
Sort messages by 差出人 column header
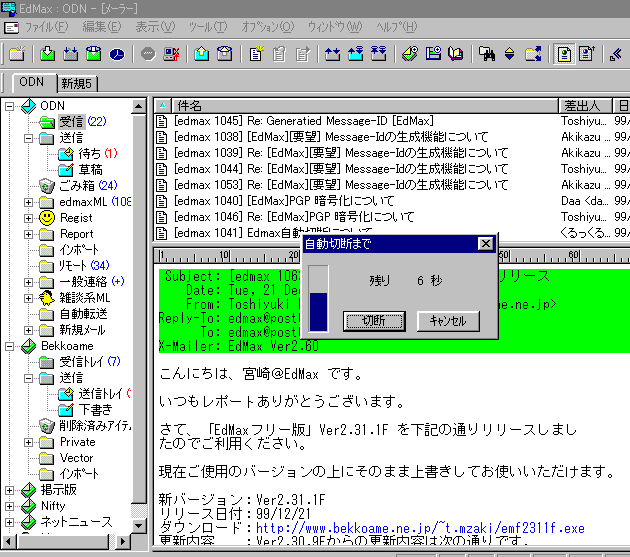coord(585,106)
